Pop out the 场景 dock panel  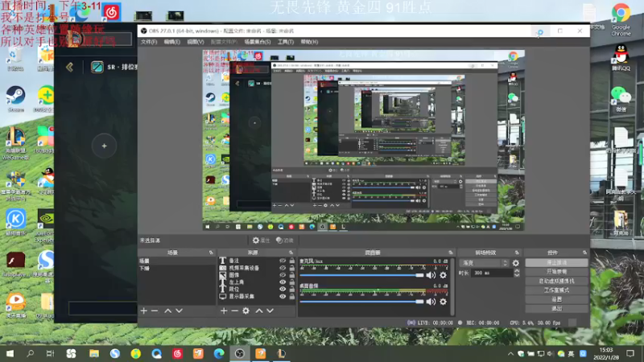pyautogui.click(x=211, y=253)
